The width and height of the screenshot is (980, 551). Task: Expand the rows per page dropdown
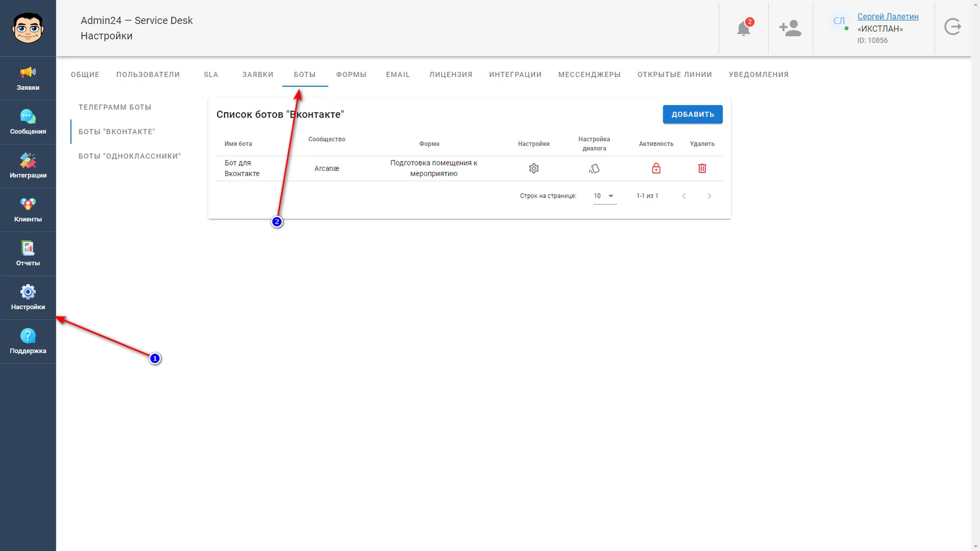(604, 196)
